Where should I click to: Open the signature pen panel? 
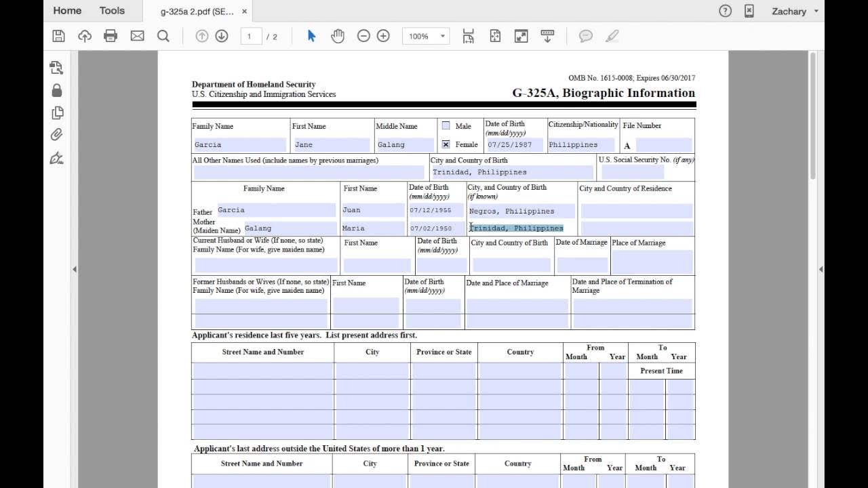click(56, 158)
